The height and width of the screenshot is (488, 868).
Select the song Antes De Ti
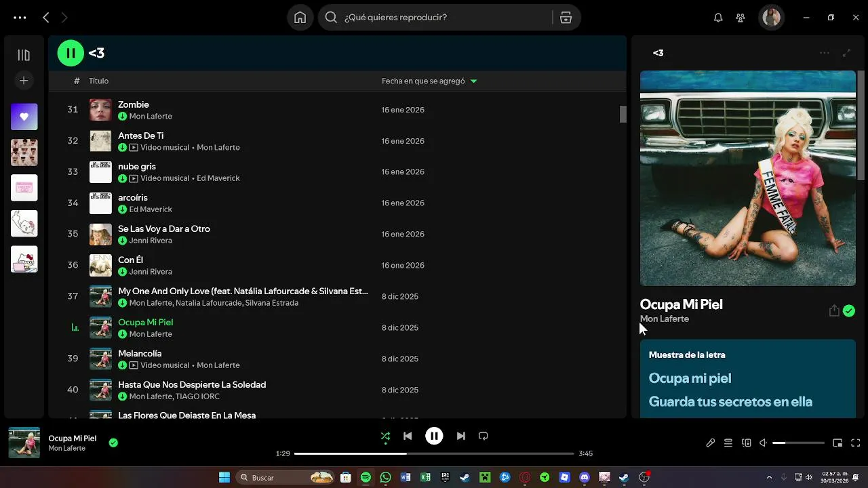[x=140, y=136]
